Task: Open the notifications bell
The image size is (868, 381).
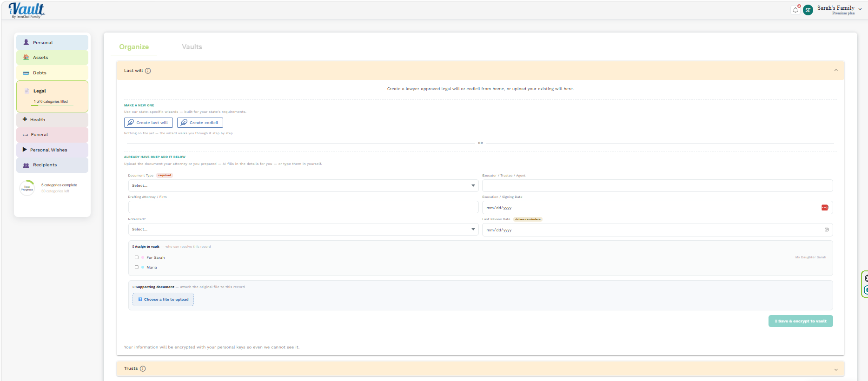Action: click(795, 10)
